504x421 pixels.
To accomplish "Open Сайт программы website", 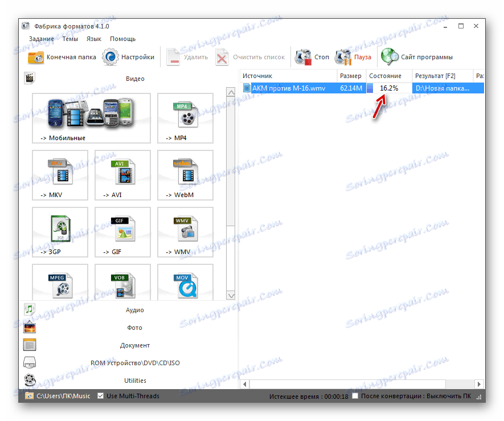I will point(416,57).
